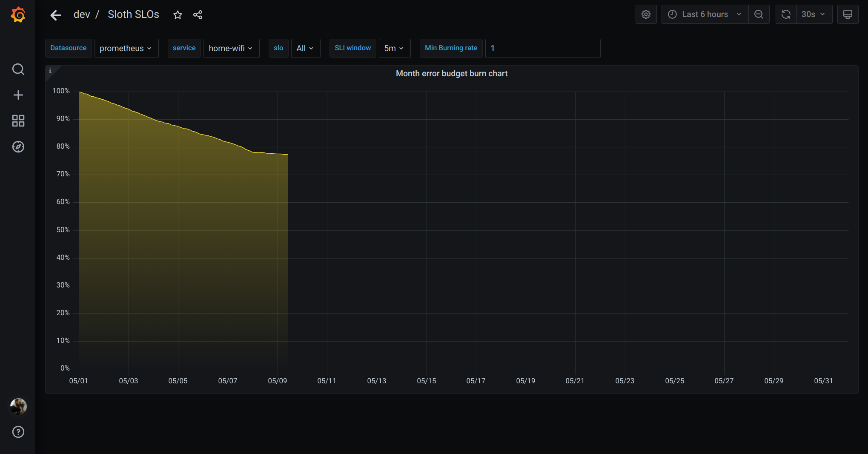
Task: Open the Help question mark menu
Action: coord(18,432)
